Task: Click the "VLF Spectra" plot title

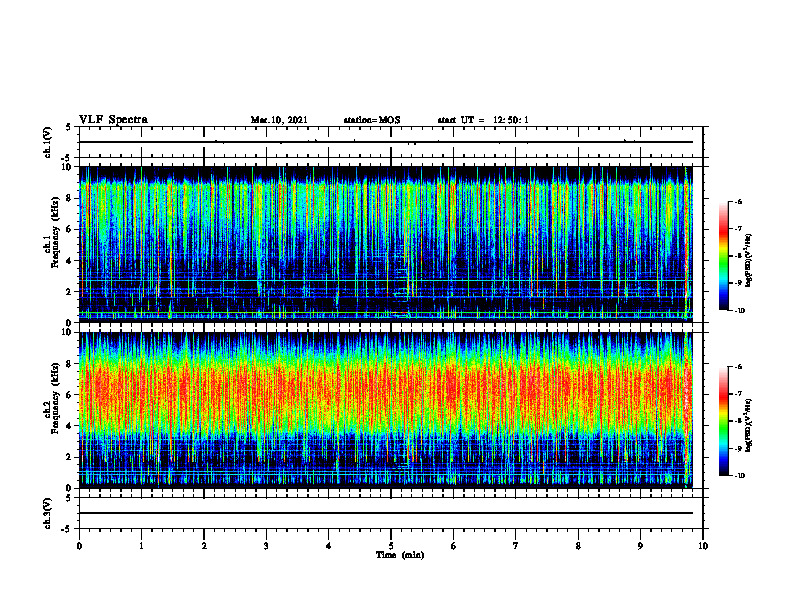Action: (x=113, y=120)
